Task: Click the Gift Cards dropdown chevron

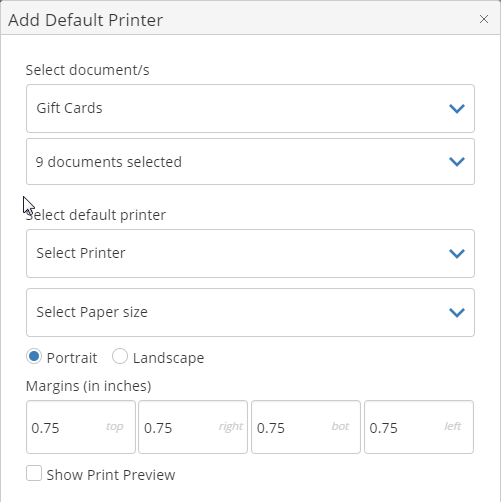Action: tap(457, 108)
